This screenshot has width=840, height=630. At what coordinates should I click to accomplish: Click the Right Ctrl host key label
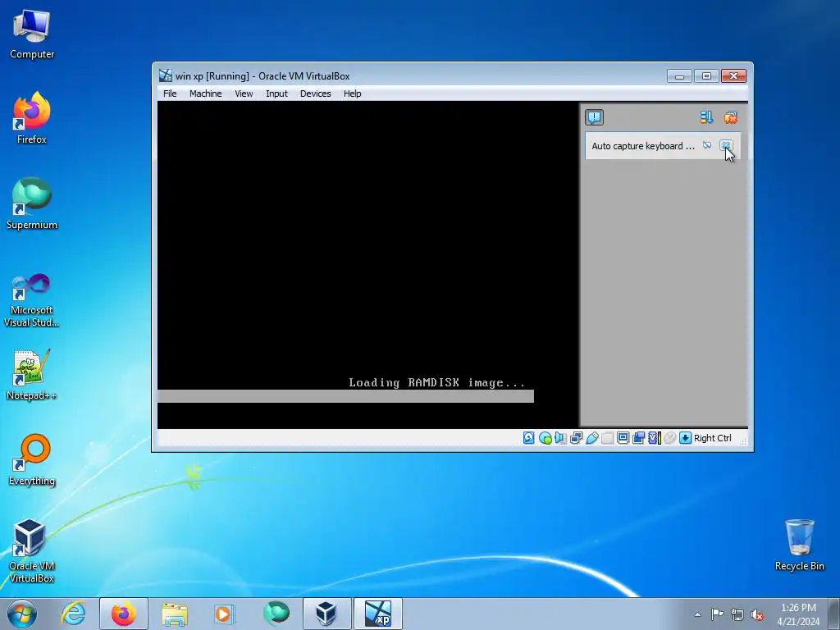click(713, 438)
